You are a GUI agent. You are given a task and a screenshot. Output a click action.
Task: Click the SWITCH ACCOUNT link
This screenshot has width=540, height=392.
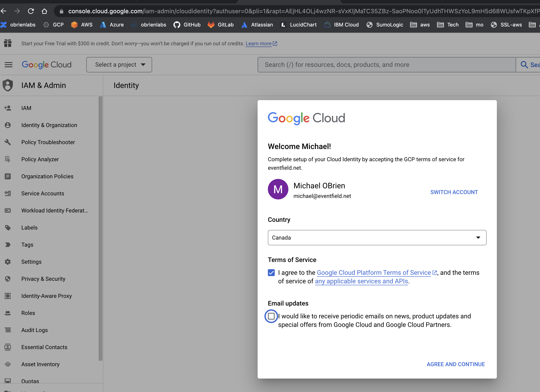click(x=454, y=192)
